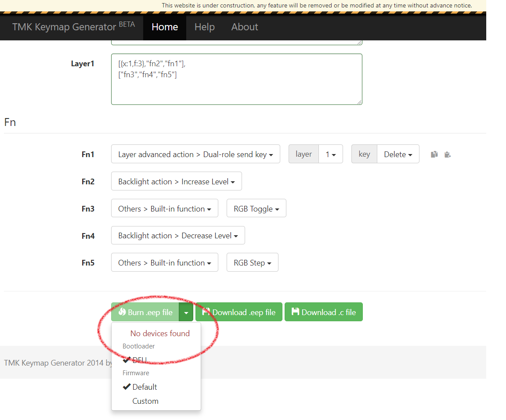Open the Fn5 Built-in function dropdown

[165, 262]
